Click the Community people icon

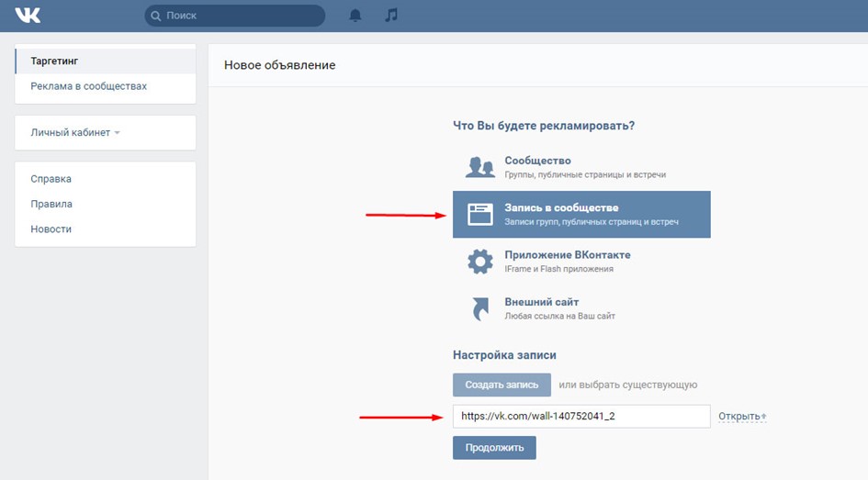click(480, 167)
